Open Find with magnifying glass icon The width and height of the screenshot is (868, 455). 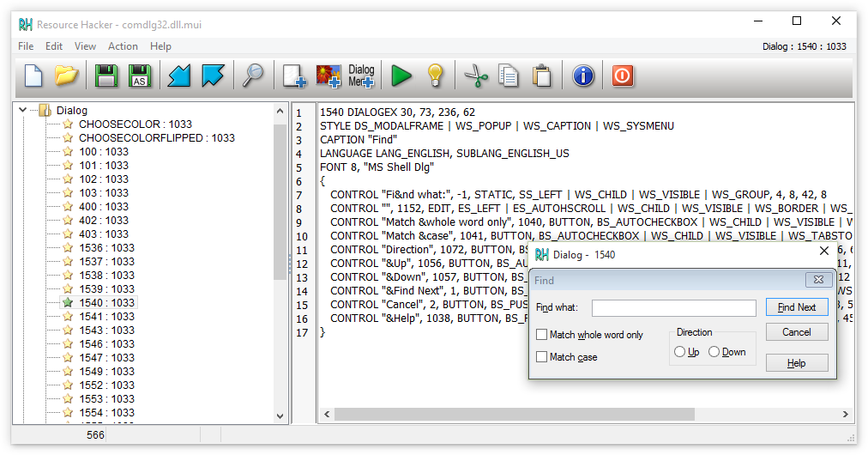253,76
